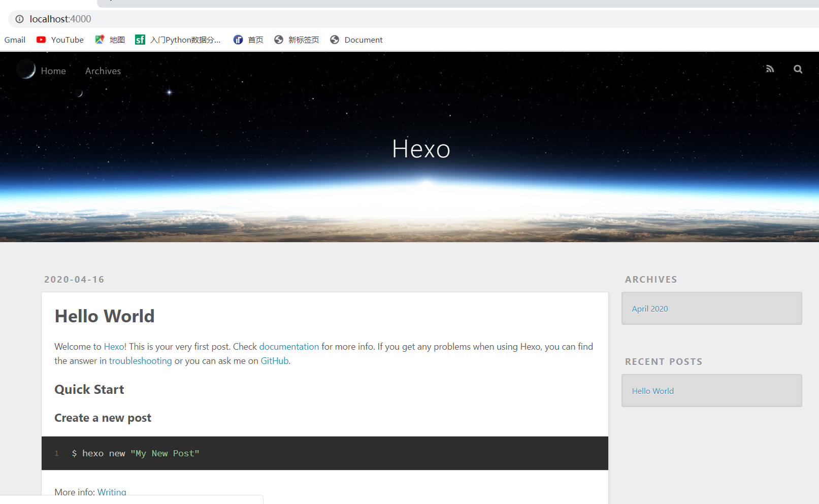
Task: Go to the Archives nav item
Action: [103, 71]
